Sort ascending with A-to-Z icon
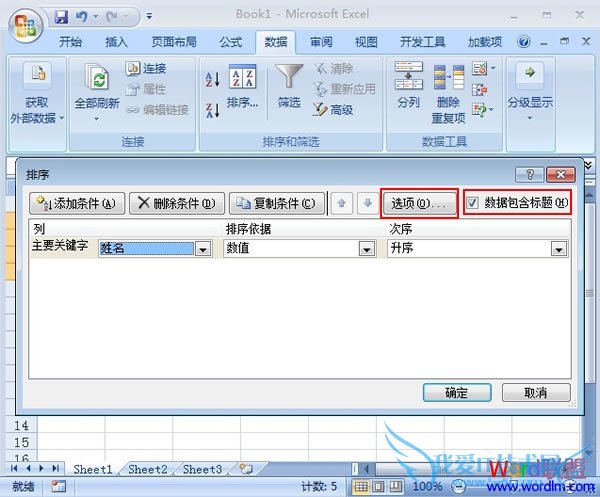Image resolution: width=600 pixels, height=497 pixels. (212, 80)
